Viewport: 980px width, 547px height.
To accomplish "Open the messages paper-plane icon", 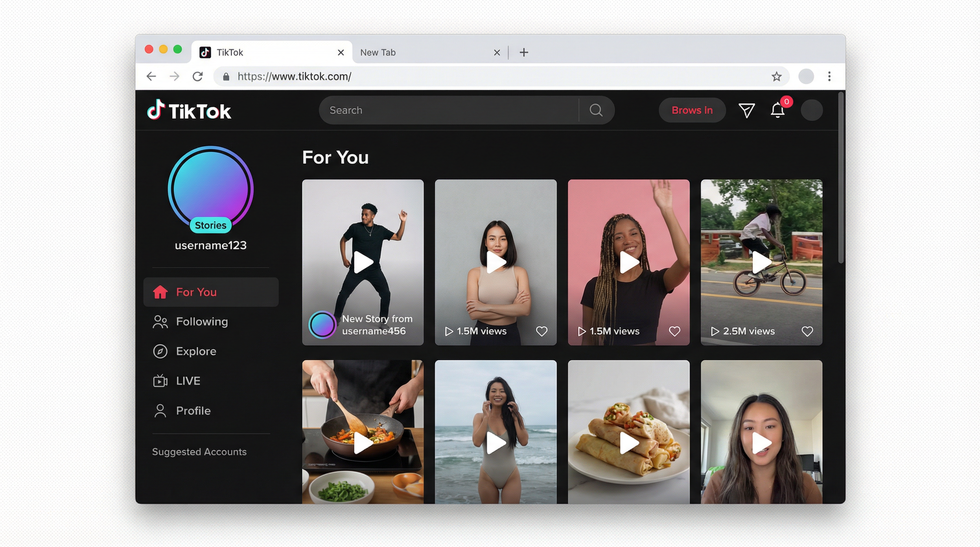I will [x=746, y=110].
